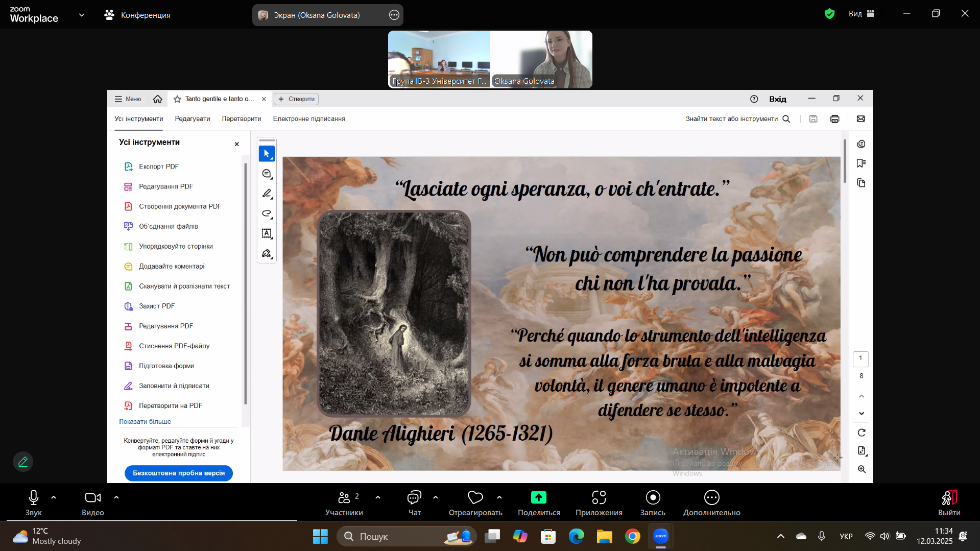Viewport: 980px width, 551px height.
Task: Click Безкоштовна пробна версія button
Action: [x=179, y=473]
